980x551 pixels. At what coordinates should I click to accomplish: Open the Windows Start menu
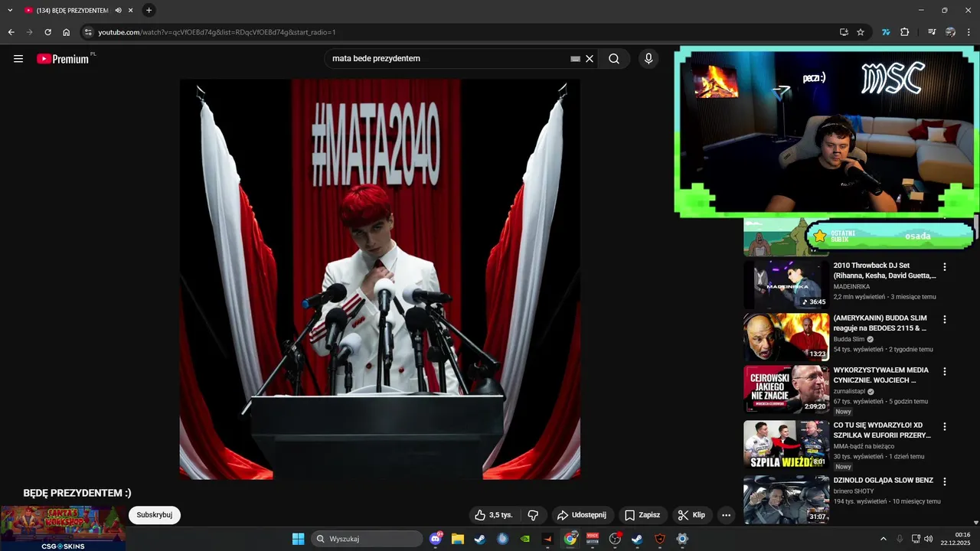pos(299,539)
